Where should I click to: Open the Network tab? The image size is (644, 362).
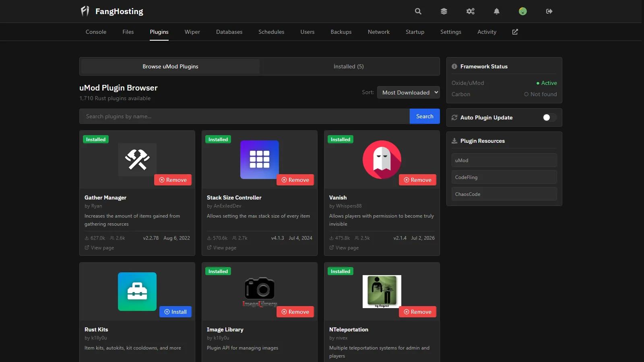point(379,32)
